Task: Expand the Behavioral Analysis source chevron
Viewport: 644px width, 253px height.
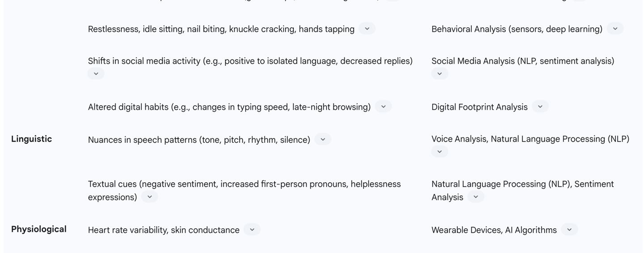Action: 615,29
